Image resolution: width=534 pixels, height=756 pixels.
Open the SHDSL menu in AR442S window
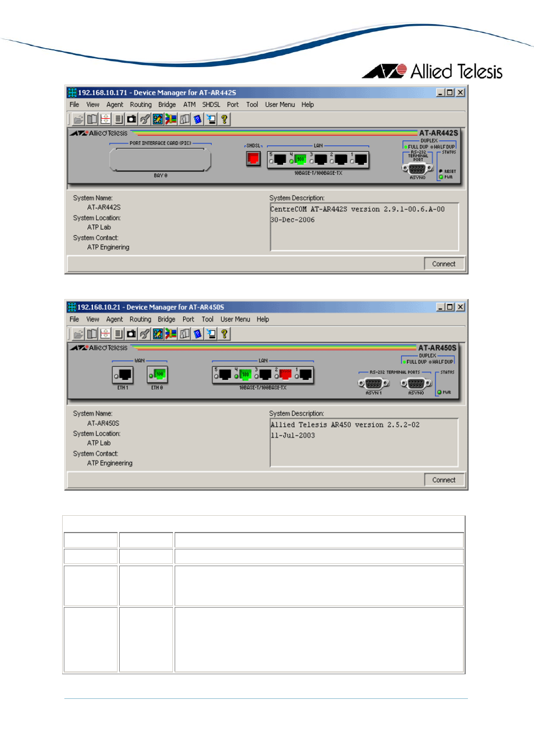coord(211,105)
